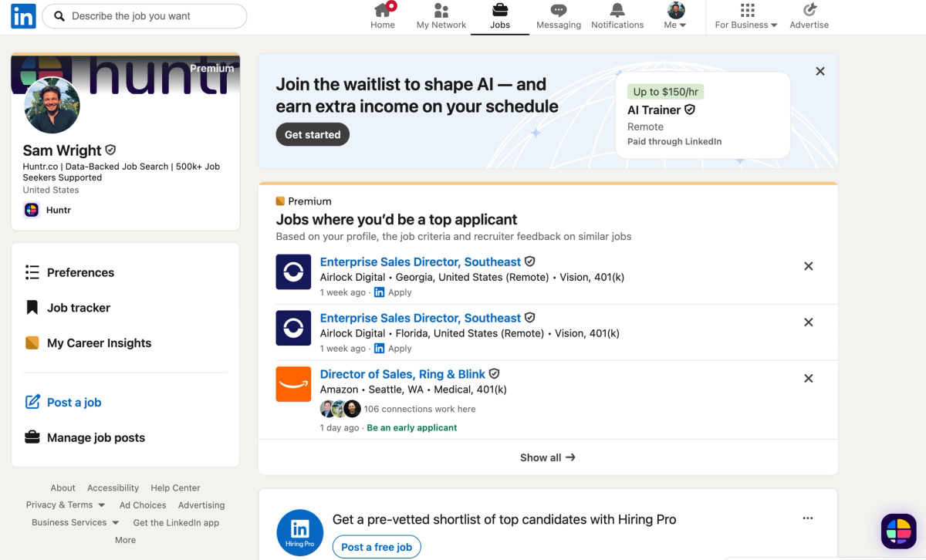The image size is (926, 560).
Task: Expand the For Business menu
Action: click(x=746, y=16)
